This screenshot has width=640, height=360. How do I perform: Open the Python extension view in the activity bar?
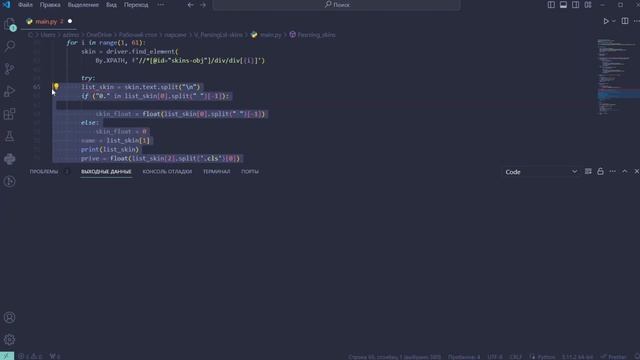[x=10, y=159]
